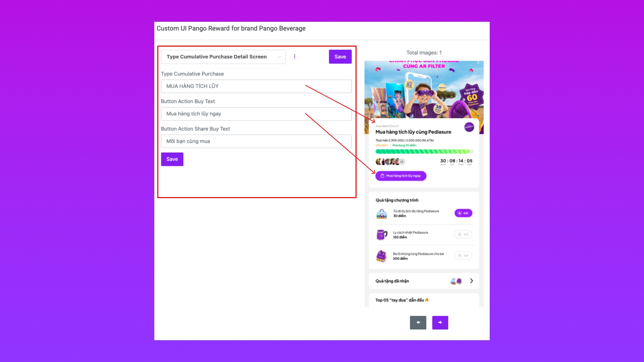Expand Type Cumulative Purchase Detail Screen dropdown
This screenshot has width=644, height=362.
[x=223, y=57]
